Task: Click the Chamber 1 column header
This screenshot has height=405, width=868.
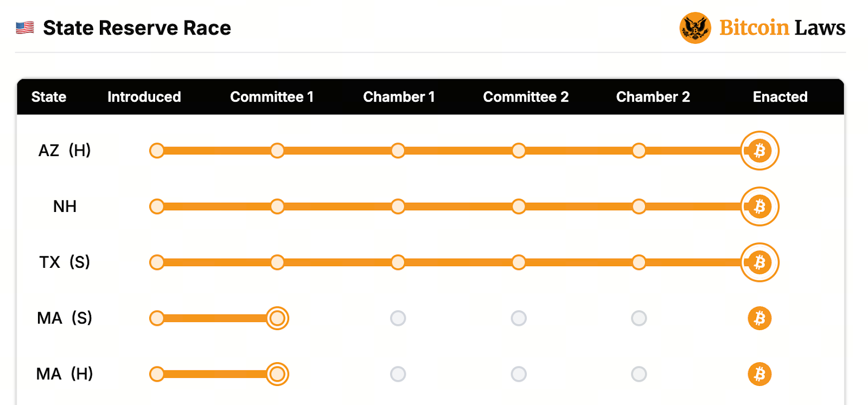Action: point(399,97)
